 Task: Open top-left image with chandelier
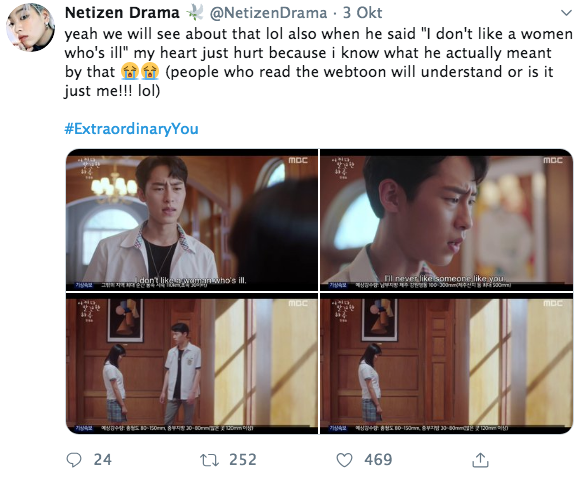coord(192,219)
